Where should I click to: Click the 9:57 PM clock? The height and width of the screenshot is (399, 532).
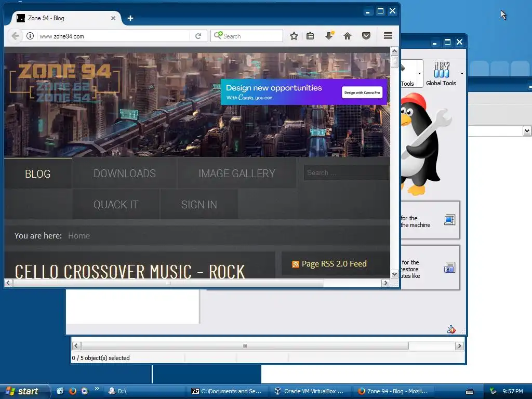point(513,391)
